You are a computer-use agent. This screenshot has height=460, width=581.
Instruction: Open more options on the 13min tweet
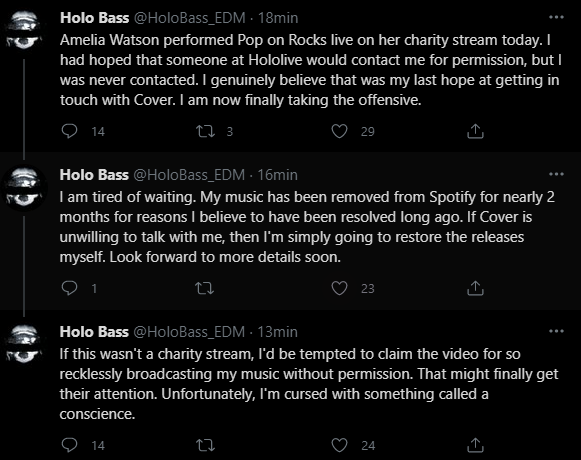(556, 331)
